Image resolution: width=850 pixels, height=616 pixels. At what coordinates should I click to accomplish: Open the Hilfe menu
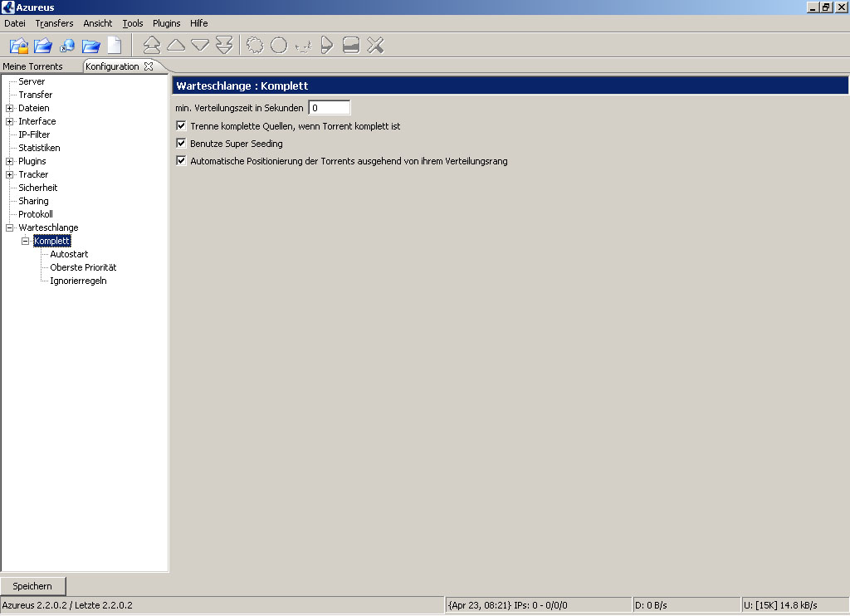coord(199,23)
